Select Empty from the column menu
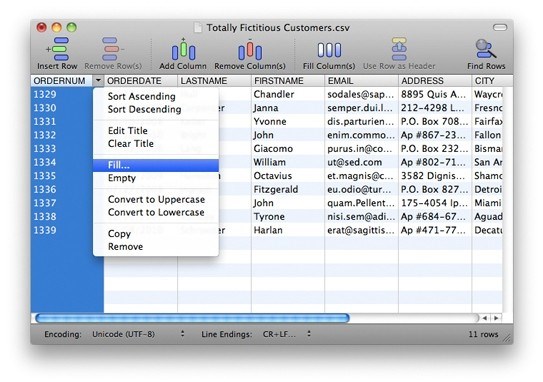 (155, 178)
